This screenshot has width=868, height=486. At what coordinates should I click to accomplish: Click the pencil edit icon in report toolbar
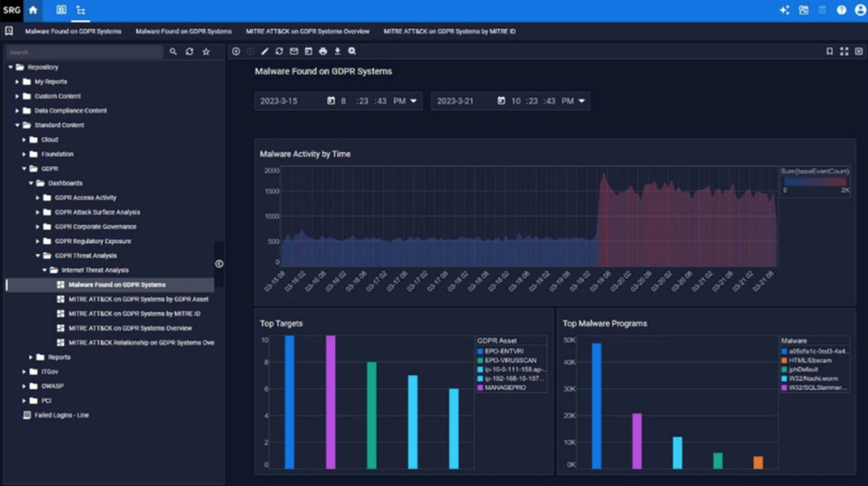(x=264, y=51)
